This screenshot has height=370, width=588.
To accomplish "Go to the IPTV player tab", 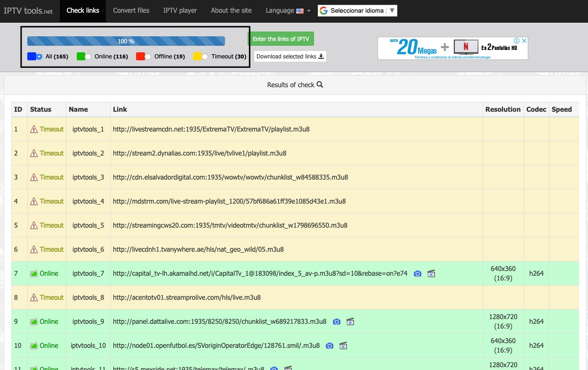I will tap(180, 11).
